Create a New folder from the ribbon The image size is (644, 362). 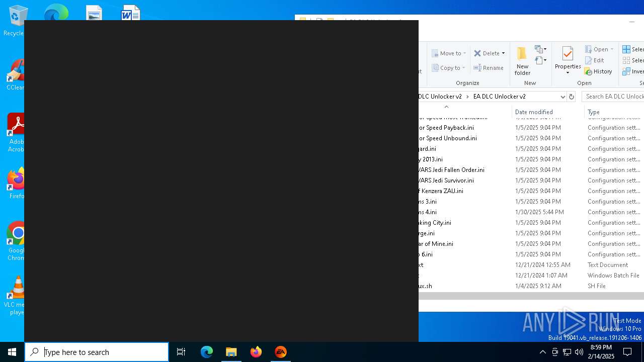pos(522,61)
